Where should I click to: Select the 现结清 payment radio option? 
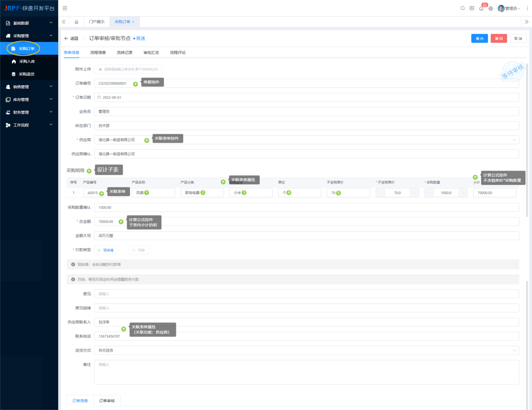tap(106, 250)
